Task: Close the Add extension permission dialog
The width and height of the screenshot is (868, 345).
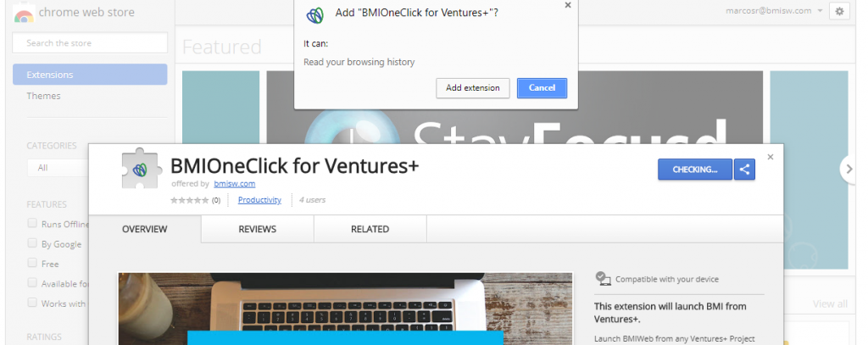Action: click(x=567, y=5)
